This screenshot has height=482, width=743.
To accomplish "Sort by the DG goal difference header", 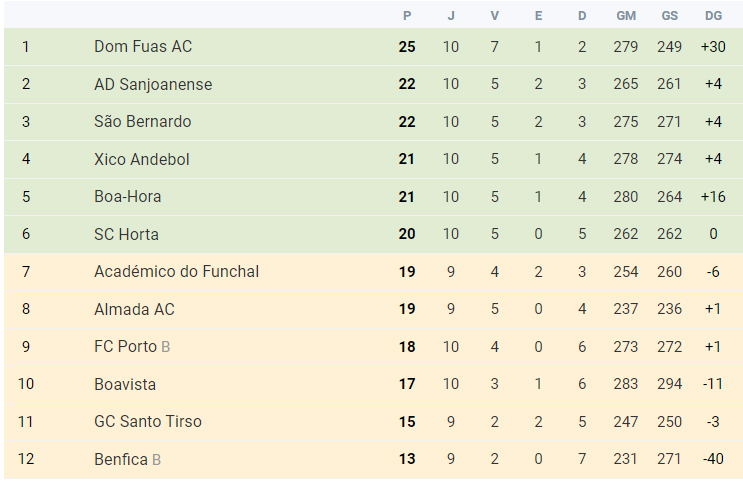I will [x=713, y=16].
